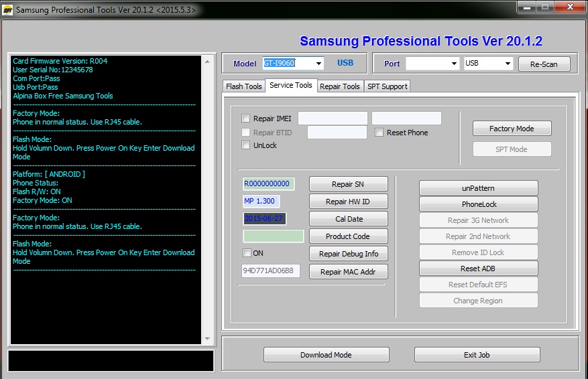Click the unPattern button
This screenshot has width=588, height=379.
(x=479, y=188)
